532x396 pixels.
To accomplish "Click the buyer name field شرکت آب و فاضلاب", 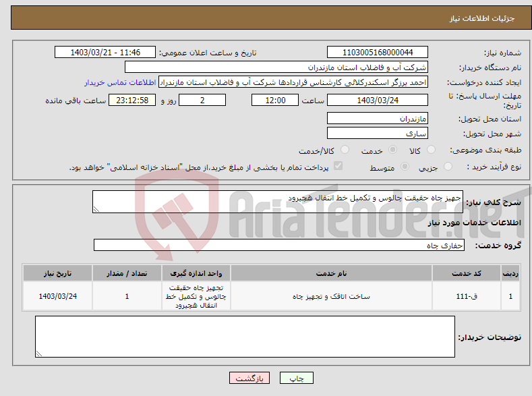I will tap(276, 67).
